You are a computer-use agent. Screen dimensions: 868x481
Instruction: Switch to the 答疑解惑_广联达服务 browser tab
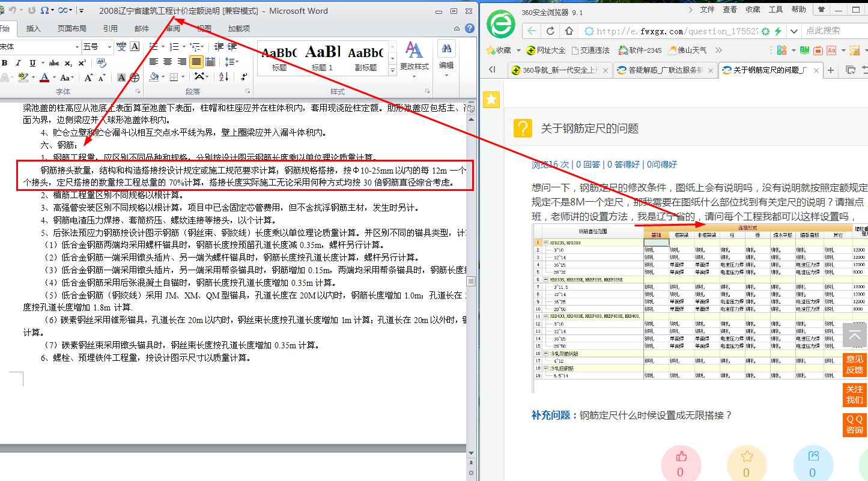(665, 70)
